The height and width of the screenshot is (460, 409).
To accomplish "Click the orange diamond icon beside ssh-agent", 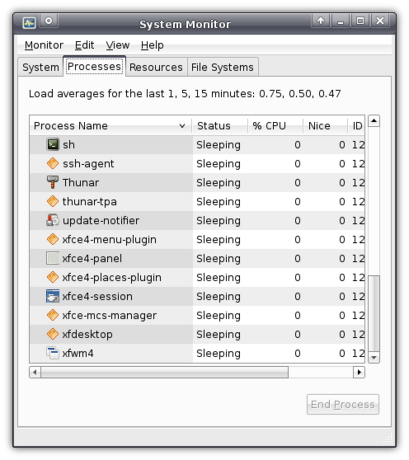I will (53, 163).
